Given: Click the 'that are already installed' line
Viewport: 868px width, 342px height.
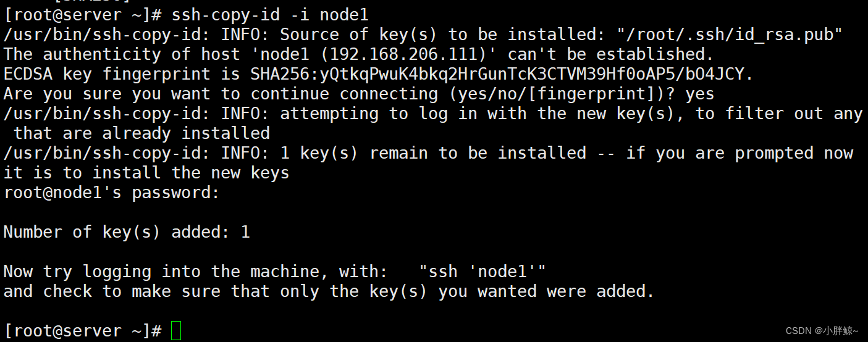Looking at the screenshot, I should (141, 133).
